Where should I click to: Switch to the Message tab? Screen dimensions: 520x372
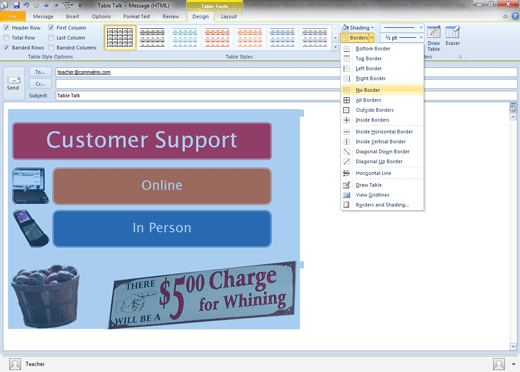click(x=43, y=16)
